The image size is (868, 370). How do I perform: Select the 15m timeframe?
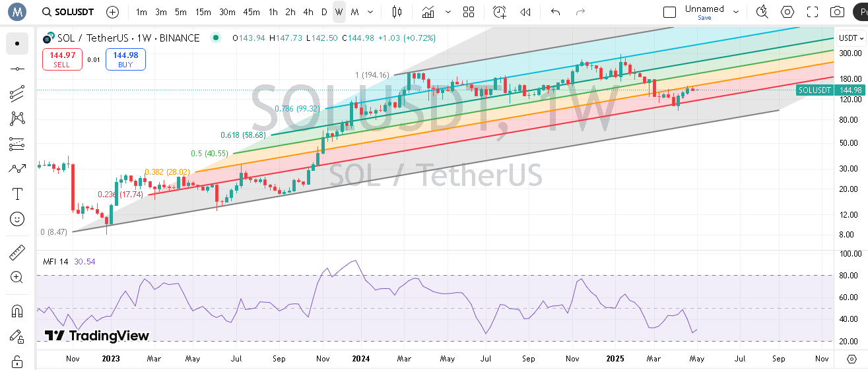click(x=203, y=12)
